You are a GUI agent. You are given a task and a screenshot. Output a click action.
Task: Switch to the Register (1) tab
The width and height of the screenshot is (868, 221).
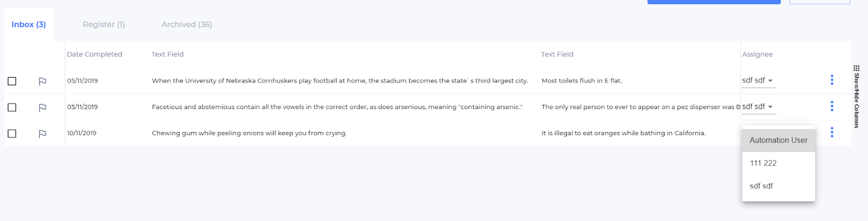[104, 24]
